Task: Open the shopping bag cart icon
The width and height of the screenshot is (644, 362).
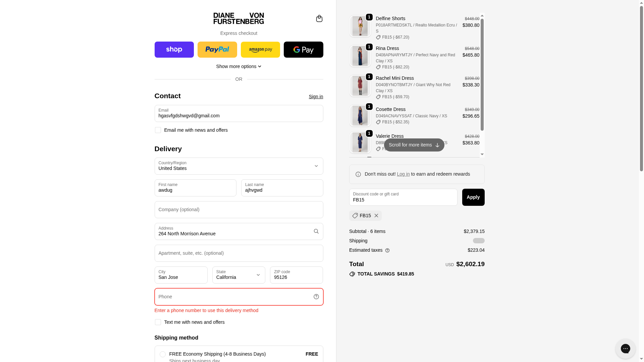Action: (319, 18)
